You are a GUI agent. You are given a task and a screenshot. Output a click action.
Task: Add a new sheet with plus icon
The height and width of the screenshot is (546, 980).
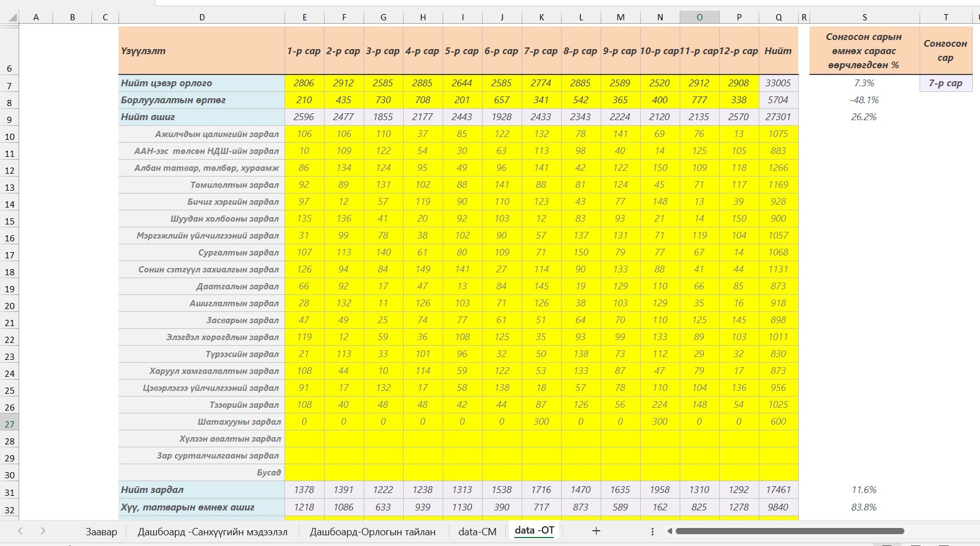coord(596,531)
